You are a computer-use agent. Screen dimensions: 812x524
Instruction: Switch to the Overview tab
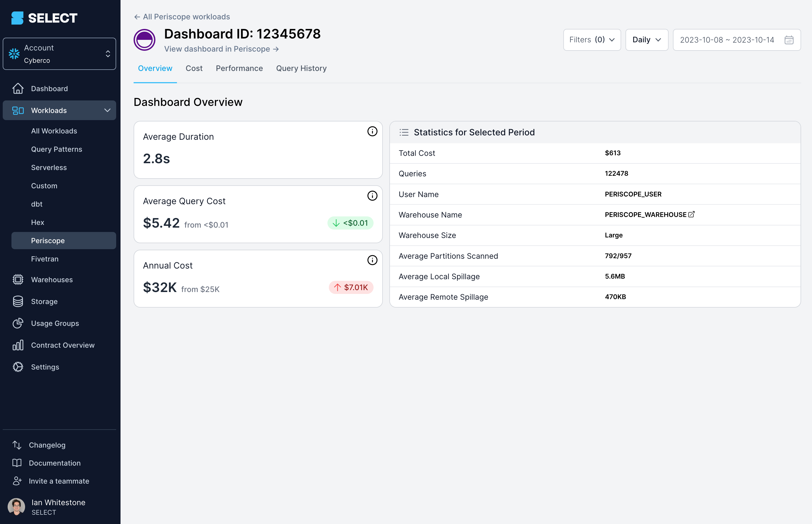155,69
